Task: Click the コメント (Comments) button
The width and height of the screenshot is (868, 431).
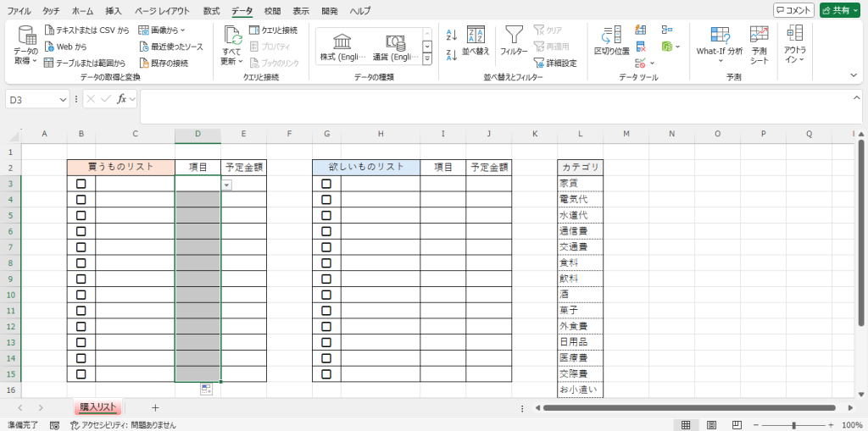Action: [x=793, y=10]
